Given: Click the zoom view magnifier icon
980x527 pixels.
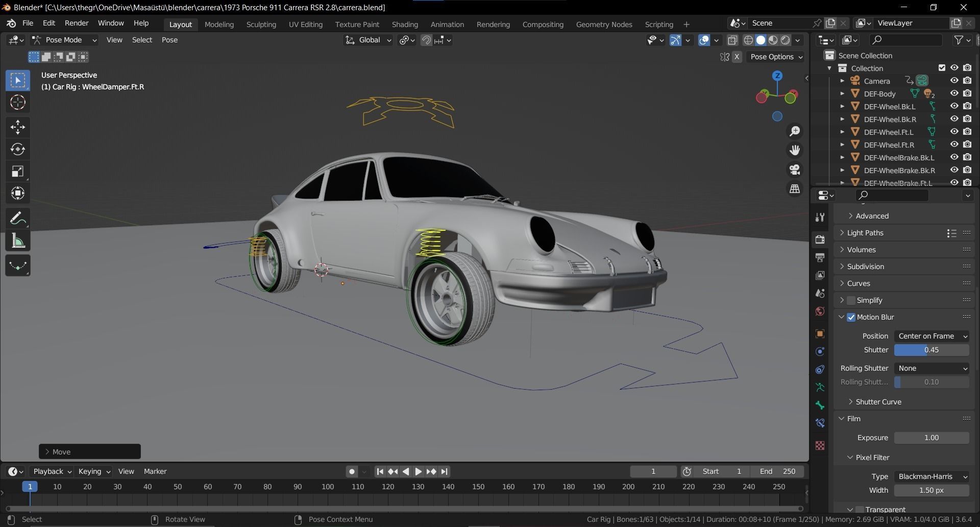Looking at the screenshot, I should tap(795, 131).
